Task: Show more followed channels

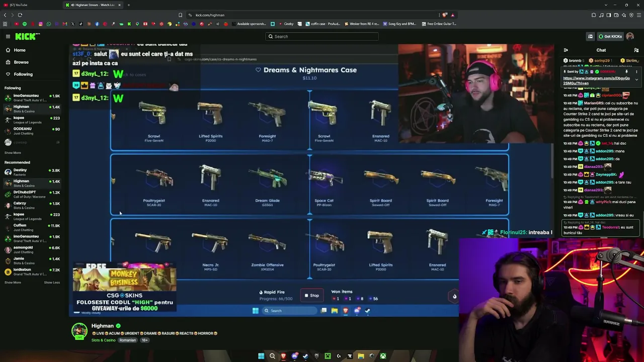Action: tap(13, 152)
